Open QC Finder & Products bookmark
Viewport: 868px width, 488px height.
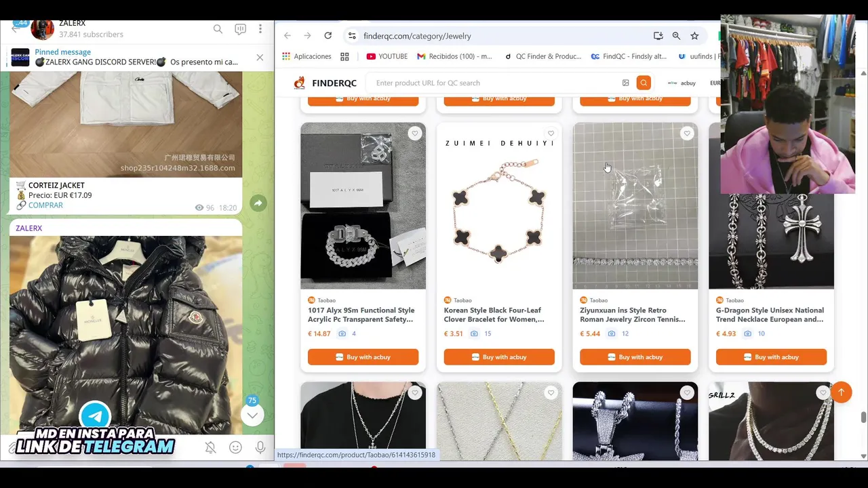point(542,56)
